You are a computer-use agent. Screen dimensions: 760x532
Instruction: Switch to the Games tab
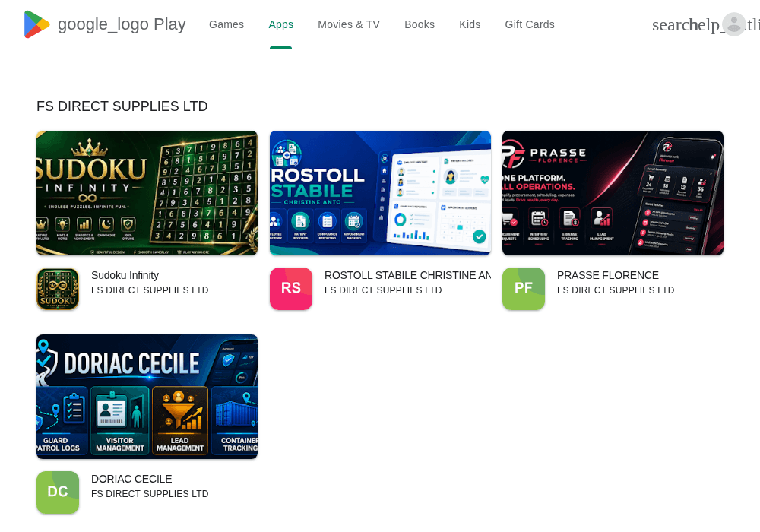click(x=226, y=24)
